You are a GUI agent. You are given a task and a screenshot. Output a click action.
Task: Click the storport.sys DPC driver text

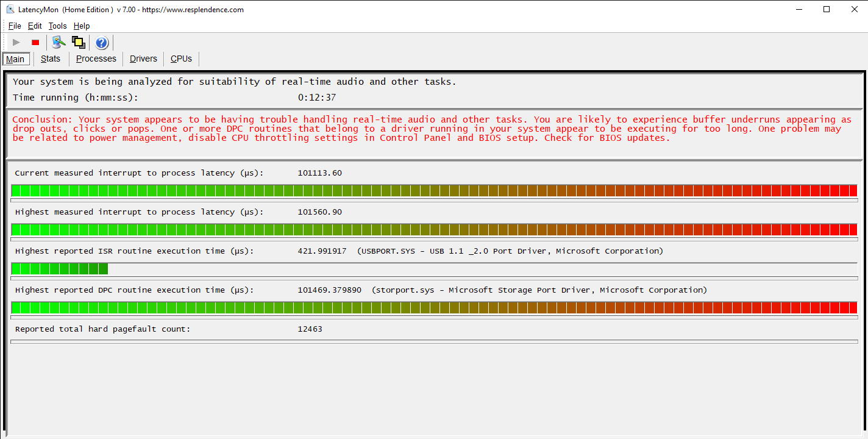539,290
